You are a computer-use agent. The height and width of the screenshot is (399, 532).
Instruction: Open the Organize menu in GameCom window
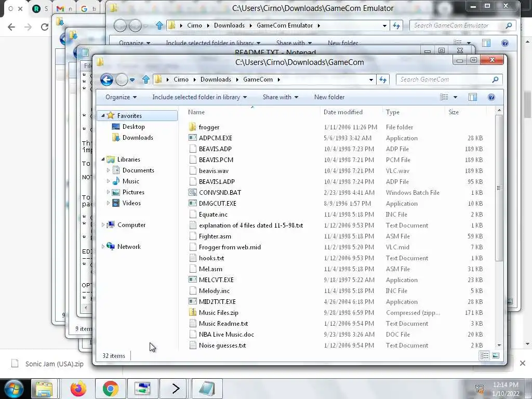click(x=121, y=97)
